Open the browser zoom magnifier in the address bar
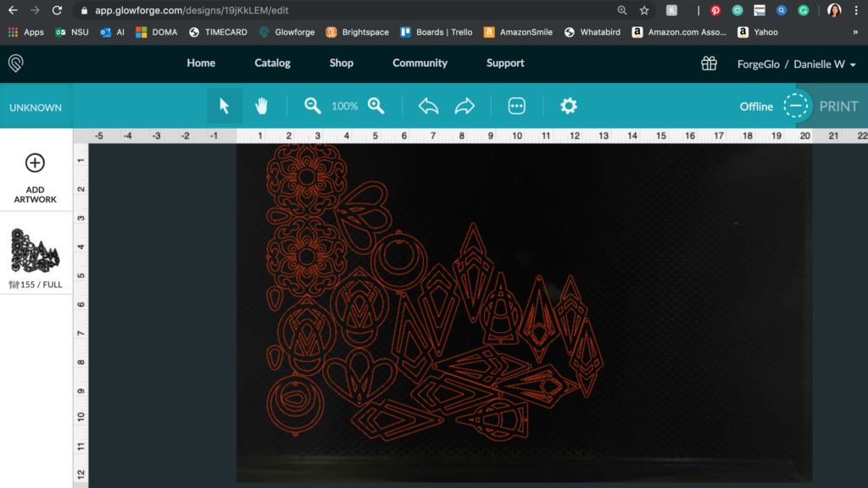Screen dimensions: 868x488 click(622, 10)
